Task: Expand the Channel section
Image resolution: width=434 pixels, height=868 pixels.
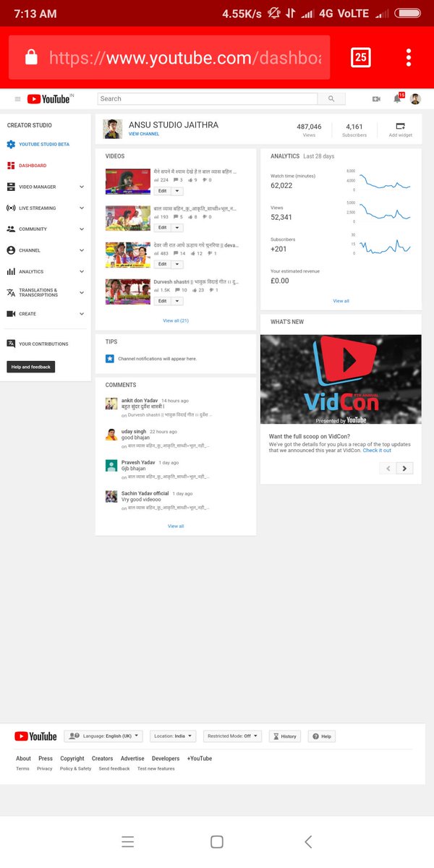Action: (81, 250)
